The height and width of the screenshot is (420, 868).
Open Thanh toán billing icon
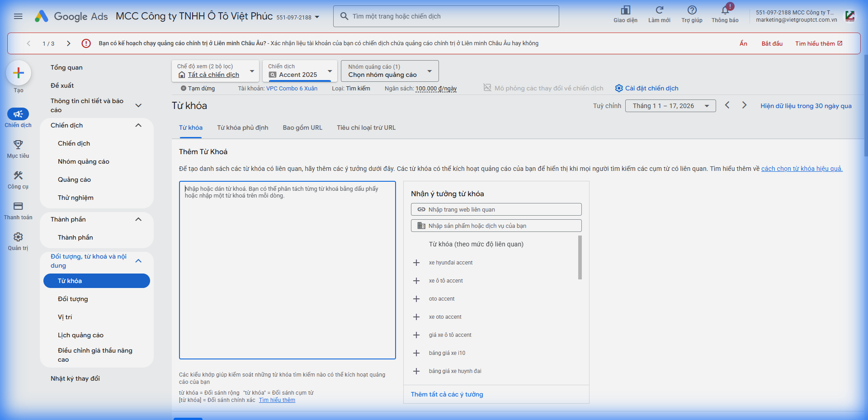pyautogui.click(x=18, y=206)
